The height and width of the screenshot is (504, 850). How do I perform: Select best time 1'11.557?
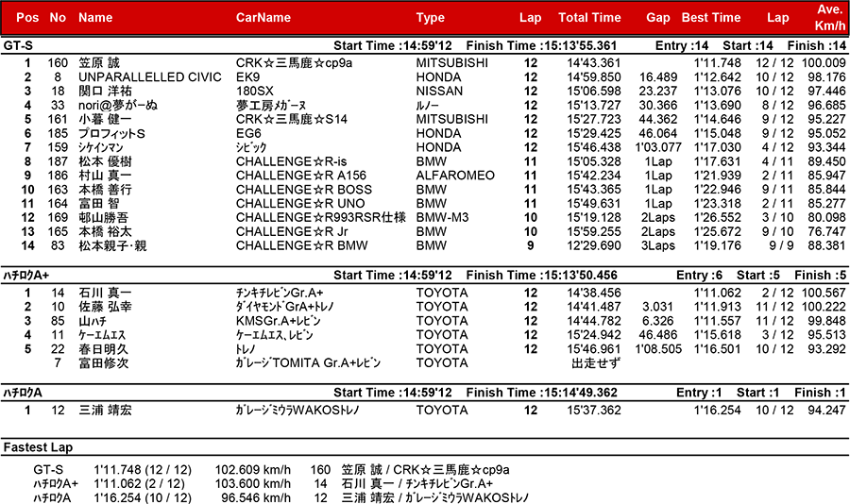[717, 321]
